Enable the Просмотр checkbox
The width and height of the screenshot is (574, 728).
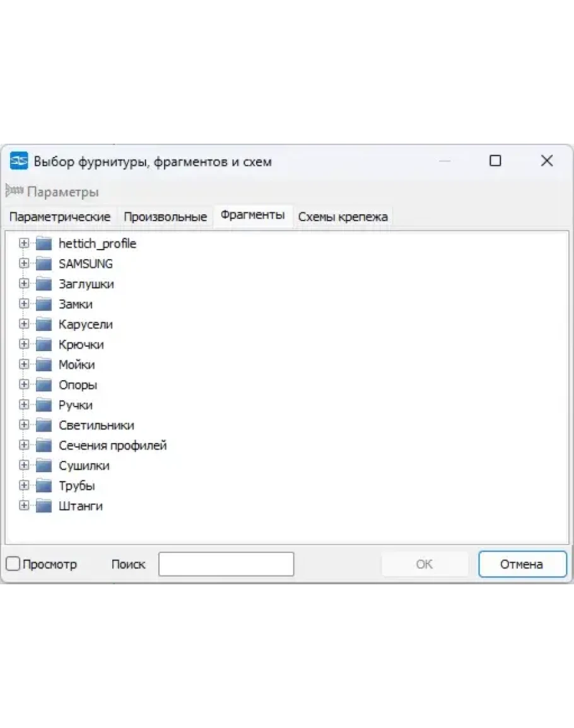tap(13, 564)
